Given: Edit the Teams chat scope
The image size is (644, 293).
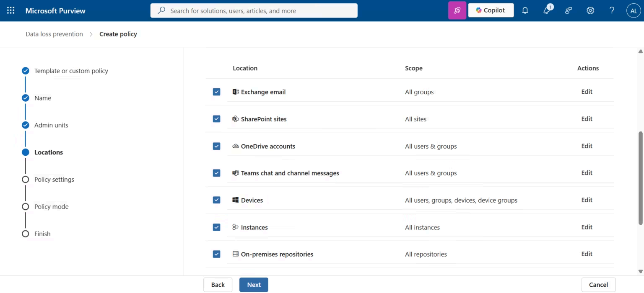Looking at the screenshot, I should [x=587, y=173].
